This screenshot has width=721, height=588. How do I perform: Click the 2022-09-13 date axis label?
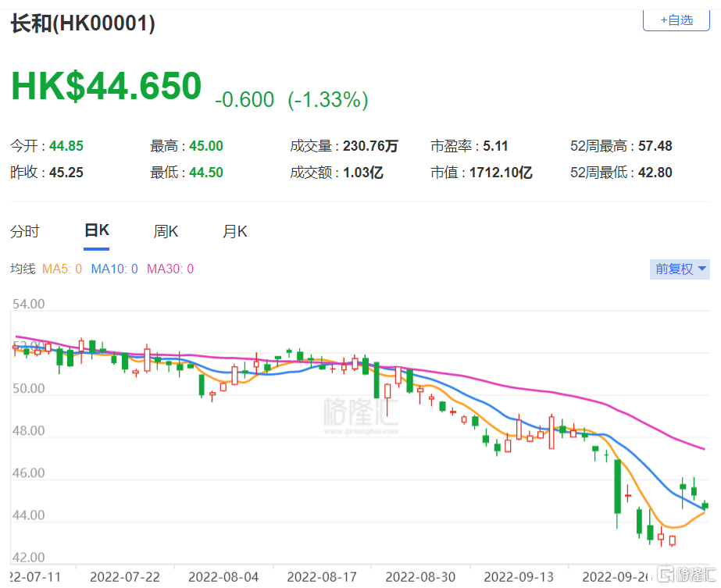(519, 577)
